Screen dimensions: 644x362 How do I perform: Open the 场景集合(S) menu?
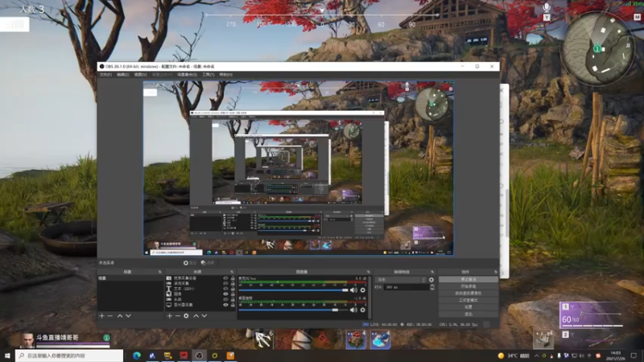point(187,75)
